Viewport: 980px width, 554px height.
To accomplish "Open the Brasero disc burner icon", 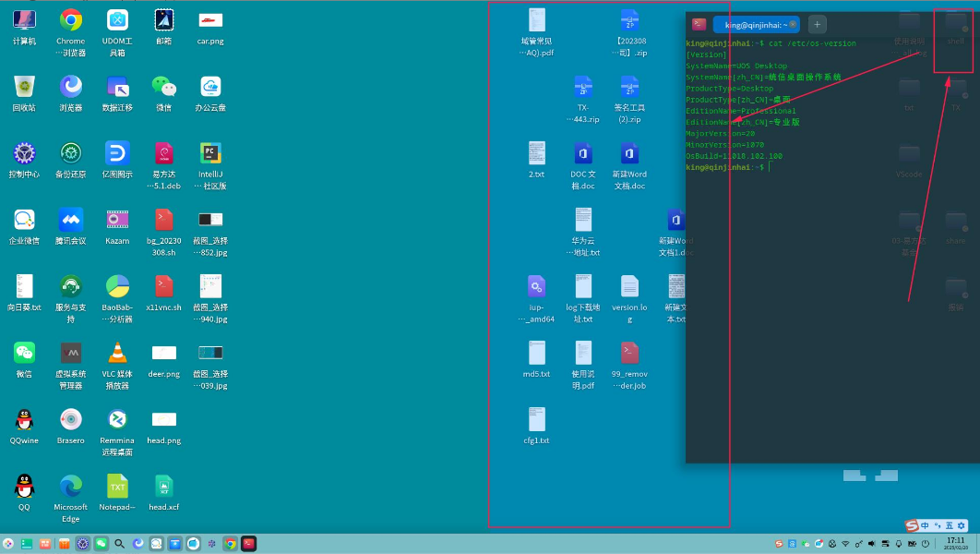I will (71, 419).
